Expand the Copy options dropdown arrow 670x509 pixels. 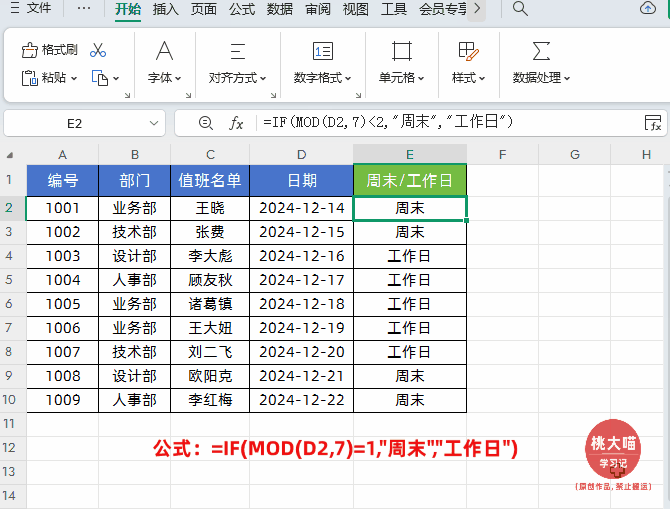(116, 79)
